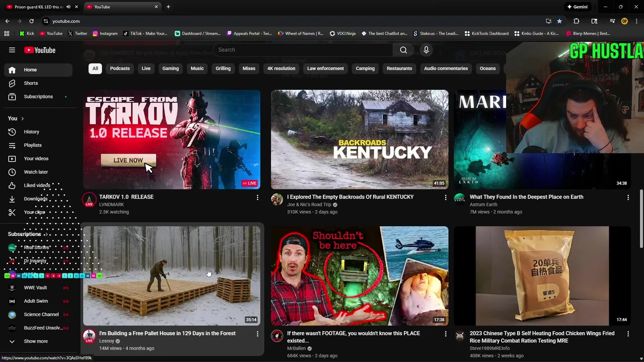Click the browser back arrow
Screen dimensions: 644x362
[x=7, y=21]
